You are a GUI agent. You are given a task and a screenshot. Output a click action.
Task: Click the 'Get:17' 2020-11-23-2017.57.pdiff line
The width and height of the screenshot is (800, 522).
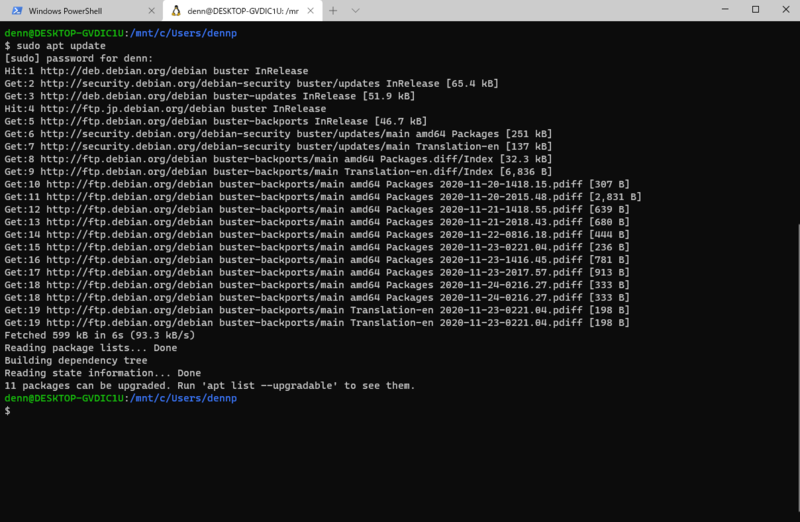pos(317,272)
